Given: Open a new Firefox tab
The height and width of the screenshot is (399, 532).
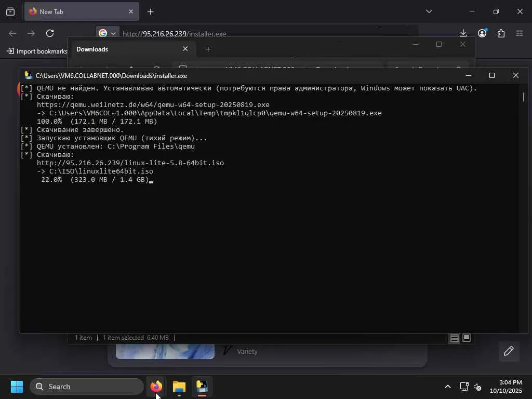Looking at the screenshot, I should pyautogui.click(x=150, y=12).
